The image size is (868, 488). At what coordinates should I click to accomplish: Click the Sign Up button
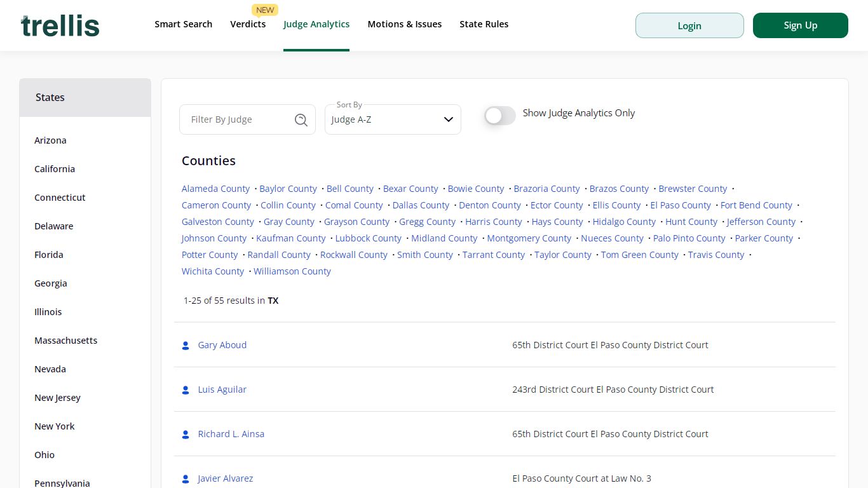coord(801,25)
